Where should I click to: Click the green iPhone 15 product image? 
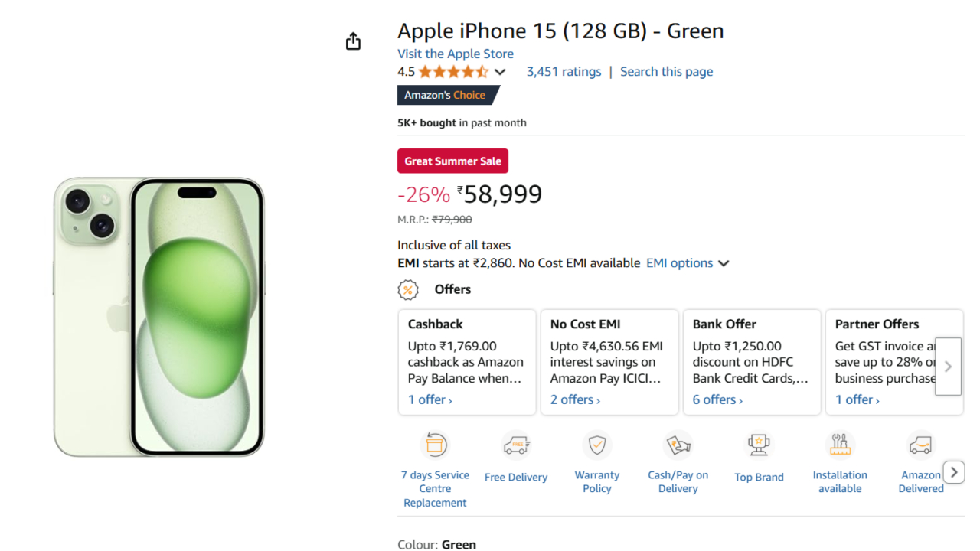coord(159,317)
